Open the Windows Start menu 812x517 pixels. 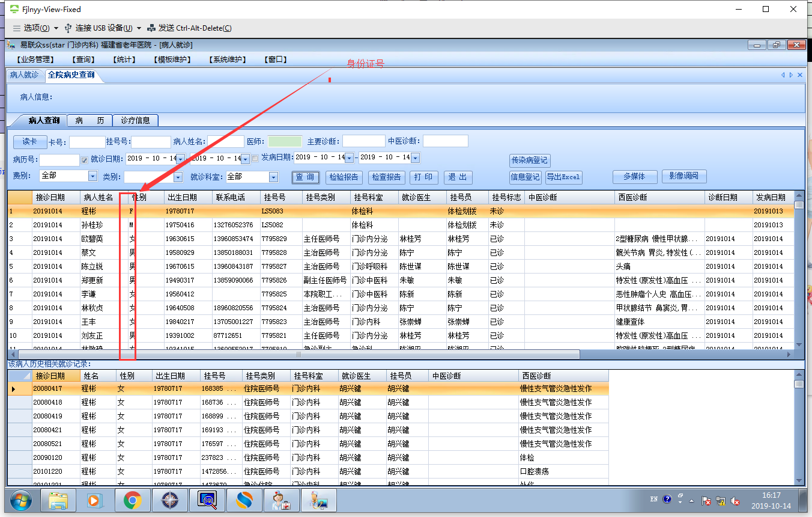[x=20, y=500]
